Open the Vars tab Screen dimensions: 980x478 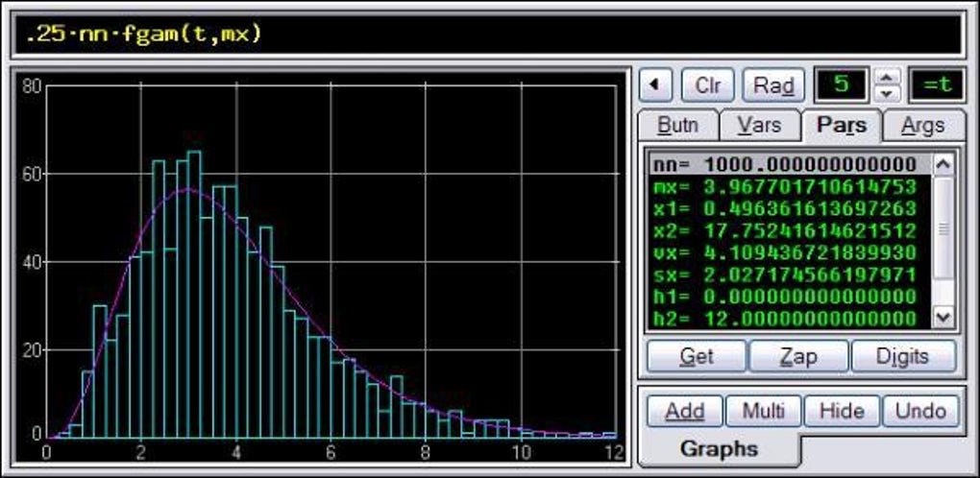pyautogui.click(x=759, y=126)
